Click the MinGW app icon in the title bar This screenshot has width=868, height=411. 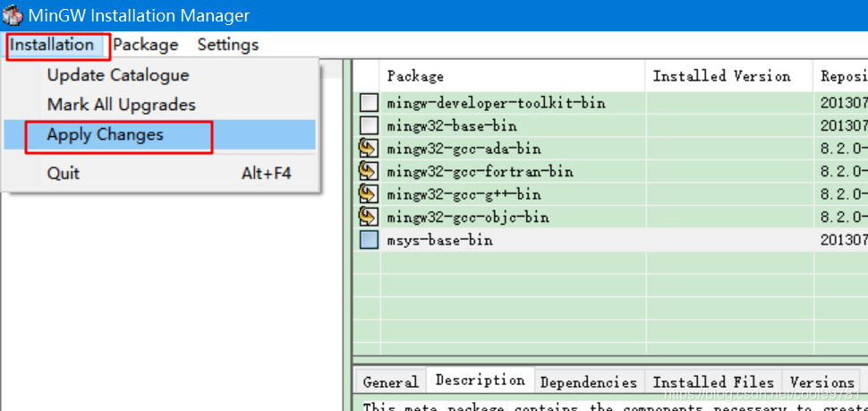click(13, 15)
